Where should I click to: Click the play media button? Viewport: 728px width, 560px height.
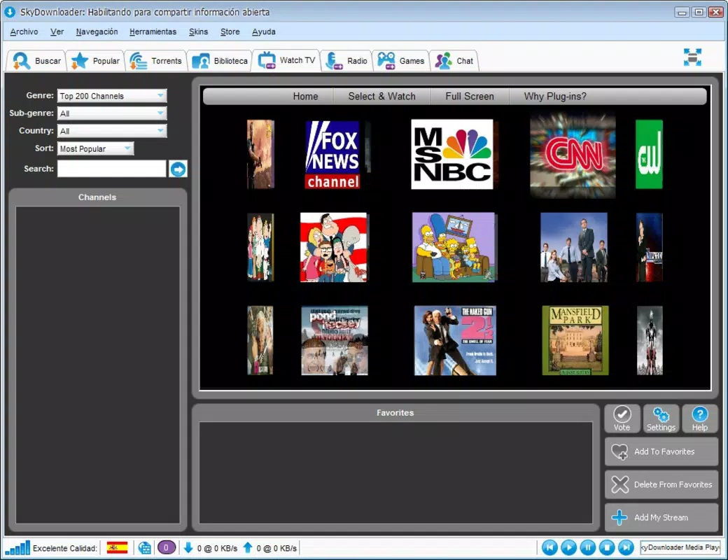click(x=568, y=548)
